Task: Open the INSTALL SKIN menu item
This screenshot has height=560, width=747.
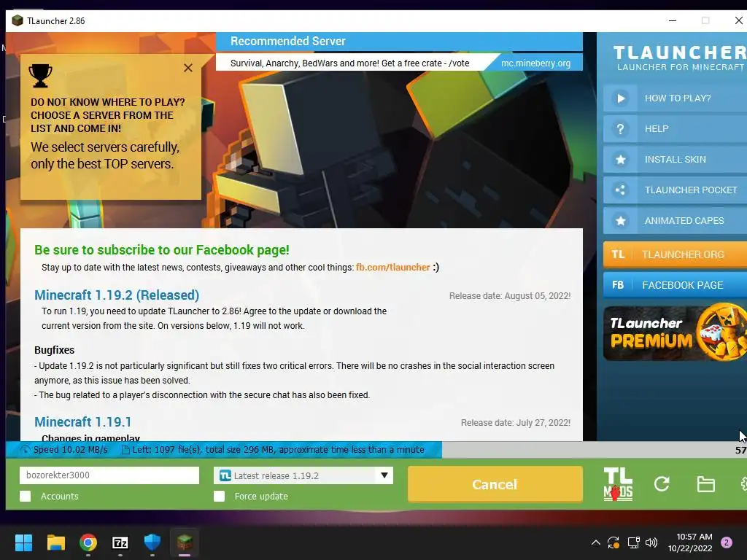Action: click(675, 160)
